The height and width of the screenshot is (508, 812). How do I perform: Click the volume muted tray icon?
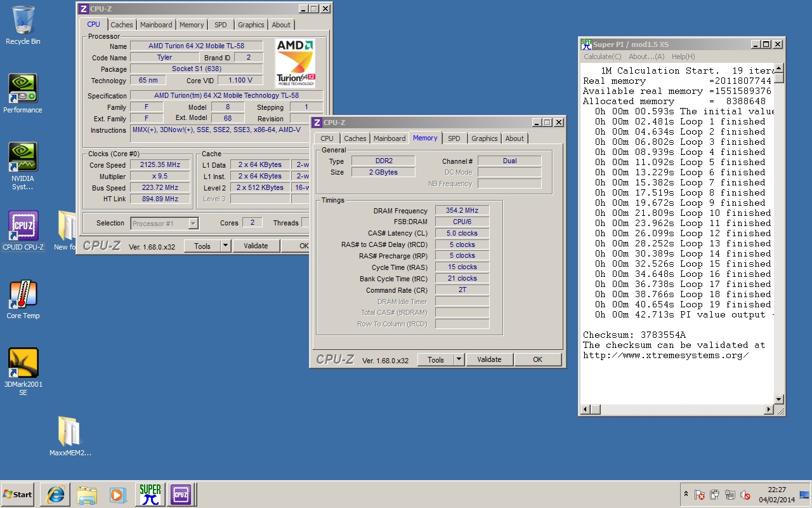[745, 495]
